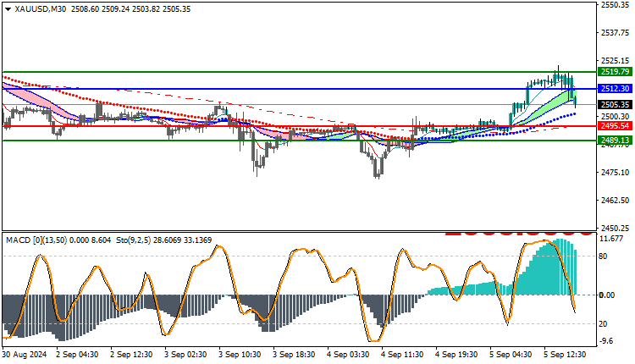Click the -9.6 indicator scale value
635x364 pixels.
coord(606,341)
